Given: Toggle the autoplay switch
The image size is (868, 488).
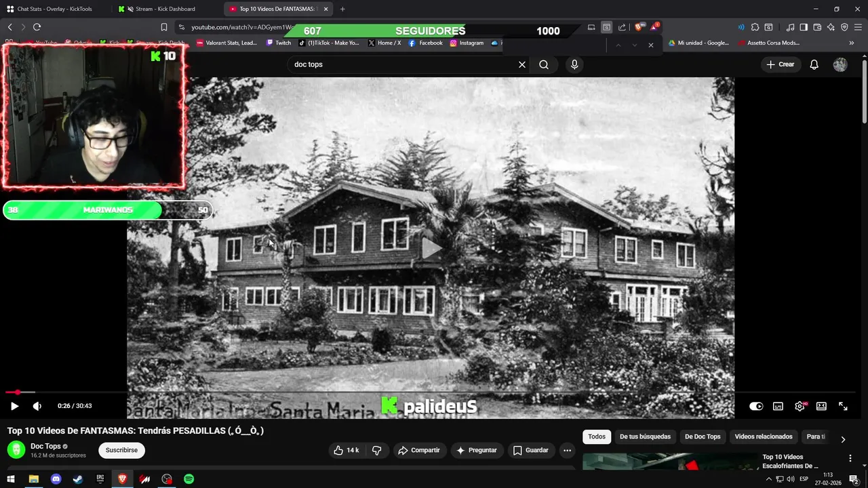Looking at the screenshot, I should pos(756,406).
